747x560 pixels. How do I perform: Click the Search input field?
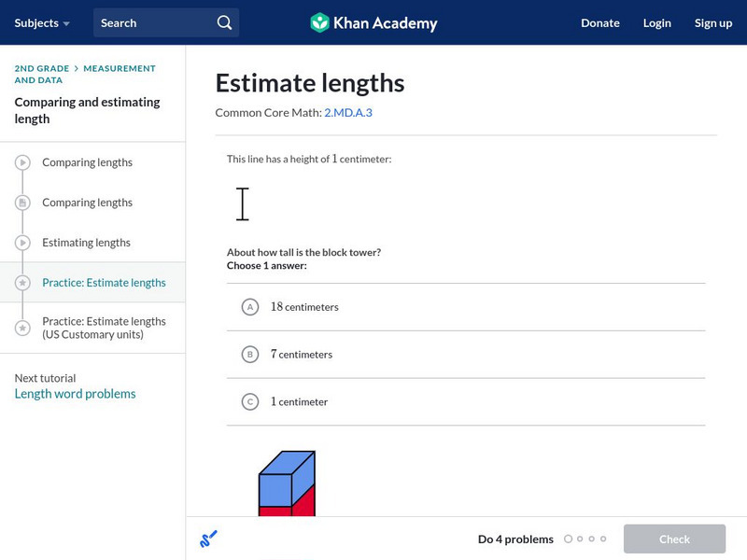[154, 22]
